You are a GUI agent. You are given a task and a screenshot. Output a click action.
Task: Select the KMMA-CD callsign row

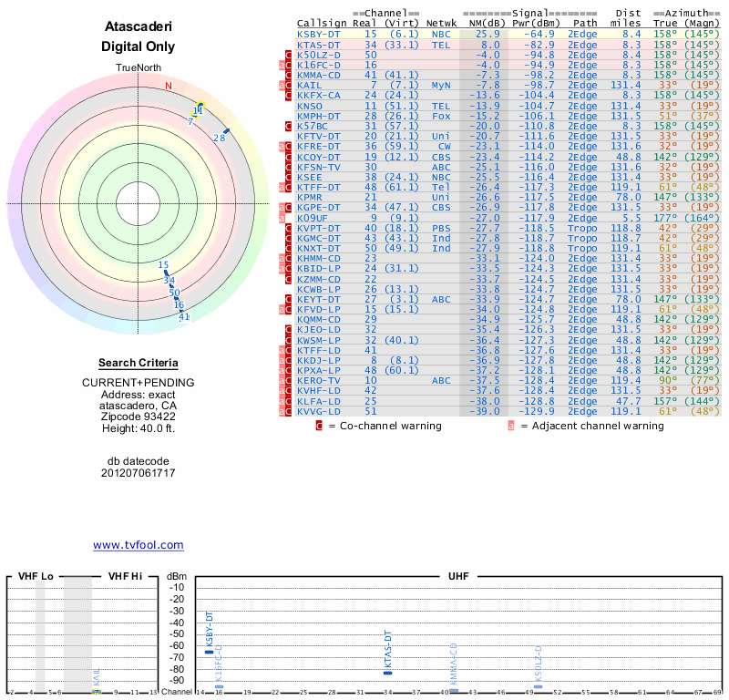coord(318,75)
